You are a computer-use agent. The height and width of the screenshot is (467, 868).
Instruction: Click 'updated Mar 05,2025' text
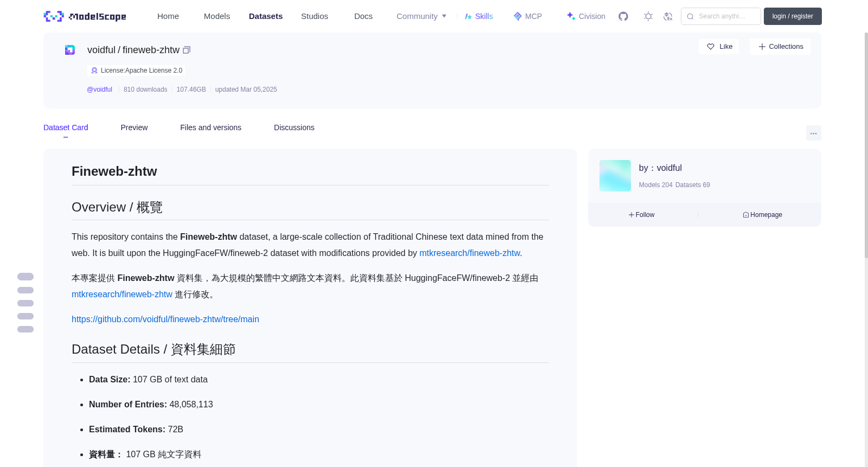tap(246, 89)
